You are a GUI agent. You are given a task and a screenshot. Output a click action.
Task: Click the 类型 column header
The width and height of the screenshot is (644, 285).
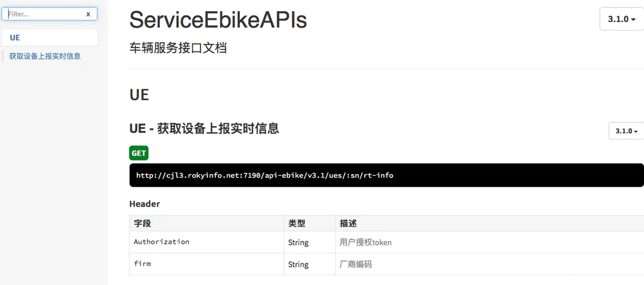tap(310, 223)
